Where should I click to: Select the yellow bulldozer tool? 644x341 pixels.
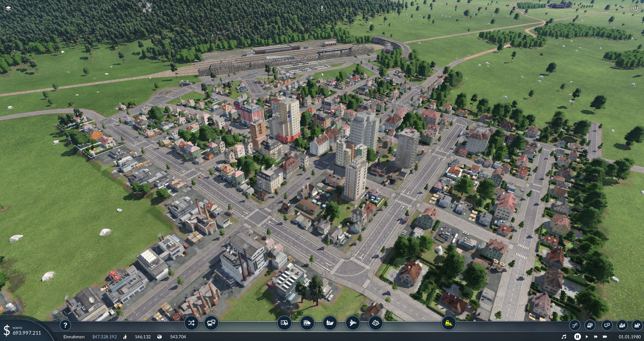(448, 323)
